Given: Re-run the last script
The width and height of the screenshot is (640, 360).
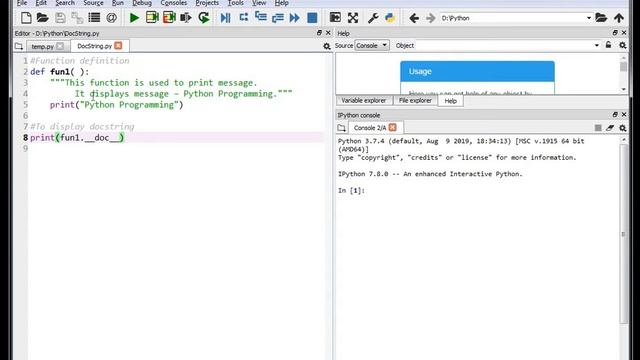Looking at the screenshot, I should [x=204, y=18].
